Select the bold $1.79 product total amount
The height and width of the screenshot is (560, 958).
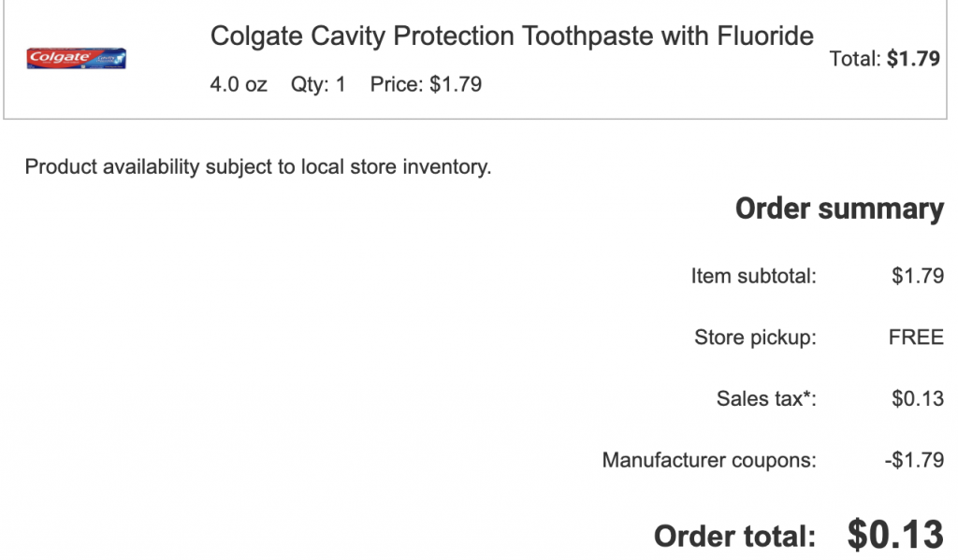tap(913, 60)
